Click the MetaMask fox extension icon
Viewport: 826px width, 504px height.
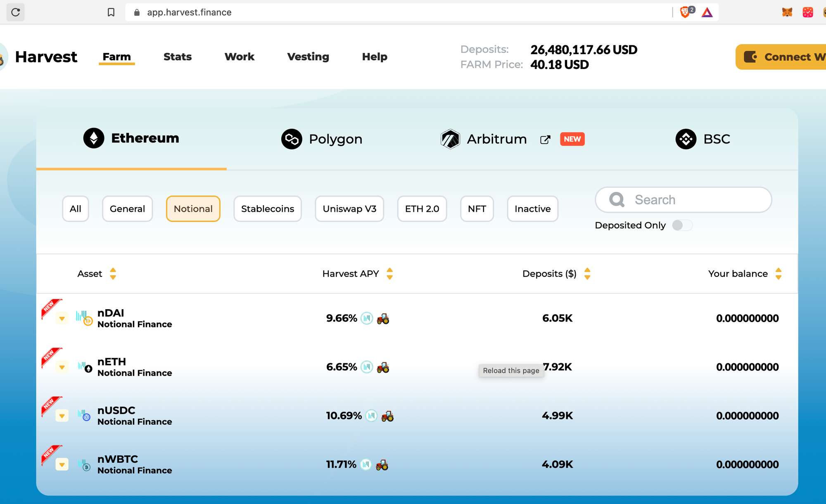(x=787, y=12)
